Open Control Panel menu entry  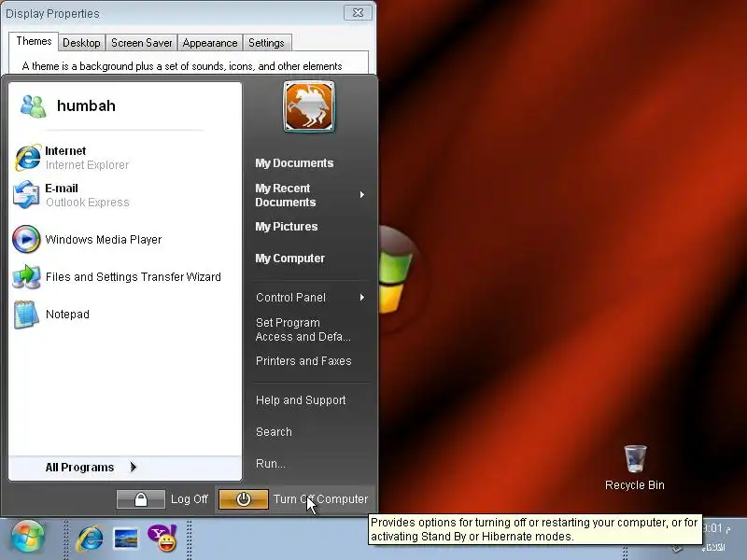290,298
